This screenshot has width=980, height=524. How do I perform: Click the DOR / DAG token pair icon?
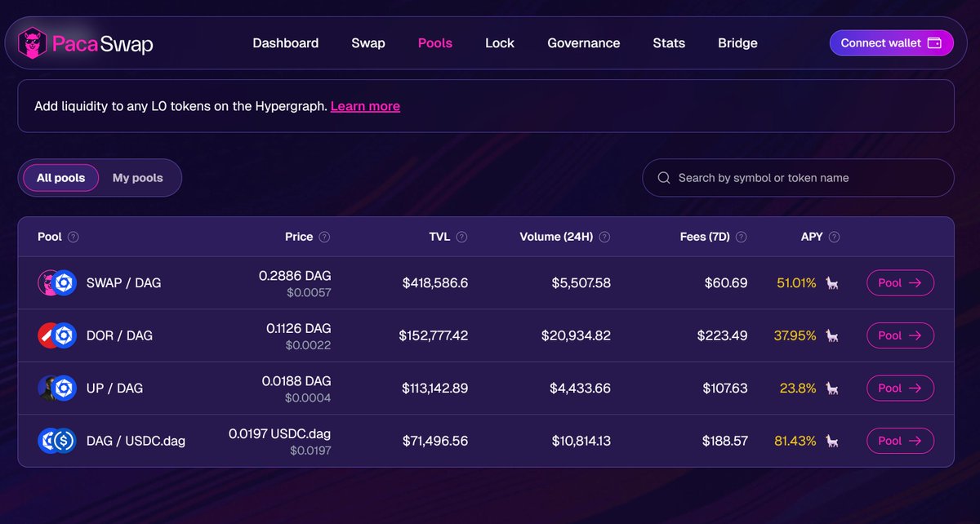coord(57,335)
